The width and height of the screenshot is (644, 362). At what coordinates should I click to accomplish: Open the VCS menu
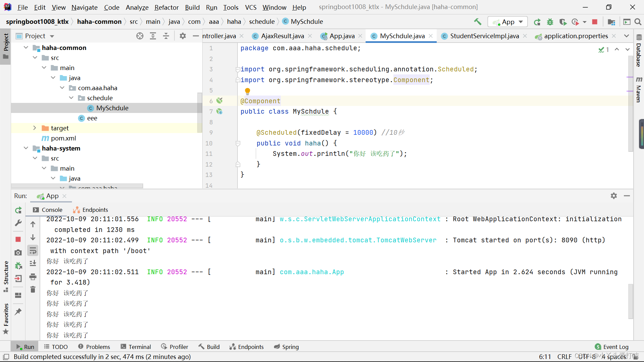pos(251,7)
